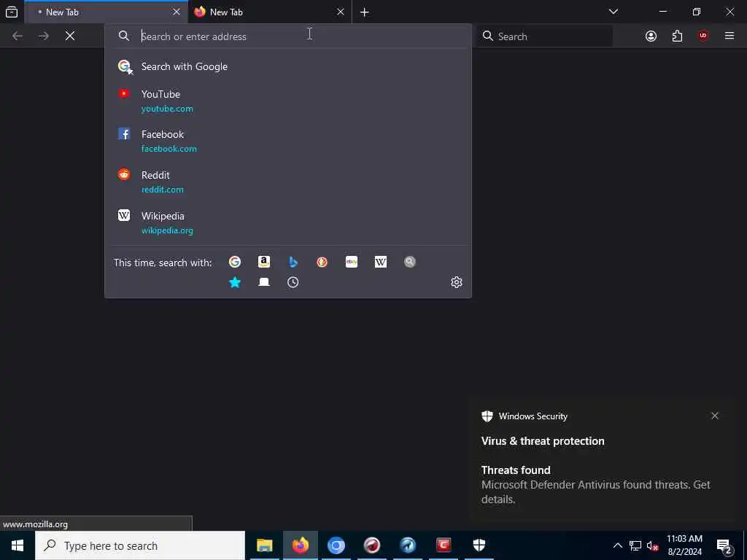The width and height of the screenshot is (747, 560).
Task: Open Threats found notification details
Action: (596, 485)
